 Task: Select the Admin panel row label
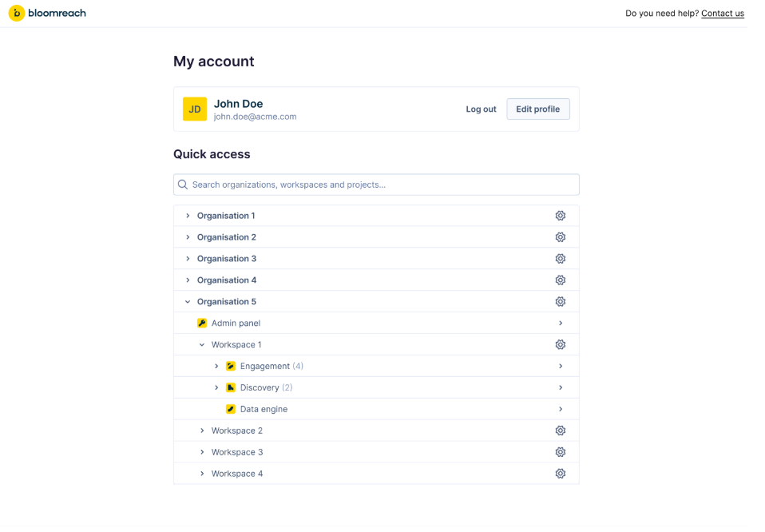pos(236,323)
